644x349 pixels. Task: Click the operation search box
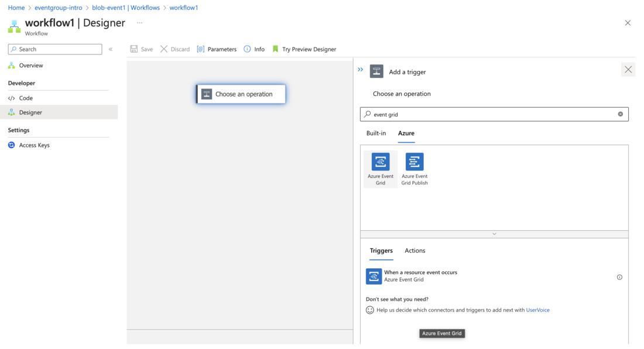[494, 114]
